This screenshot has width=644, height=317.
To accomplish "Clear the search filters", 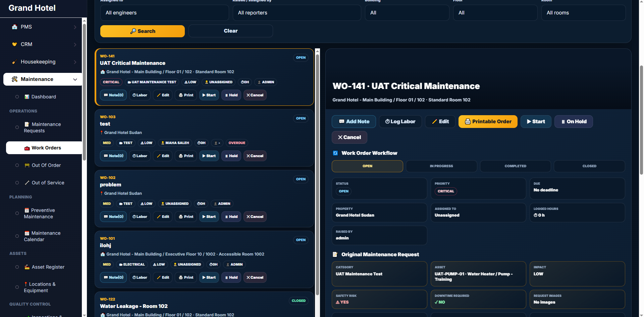I will [x=231, y=31].
